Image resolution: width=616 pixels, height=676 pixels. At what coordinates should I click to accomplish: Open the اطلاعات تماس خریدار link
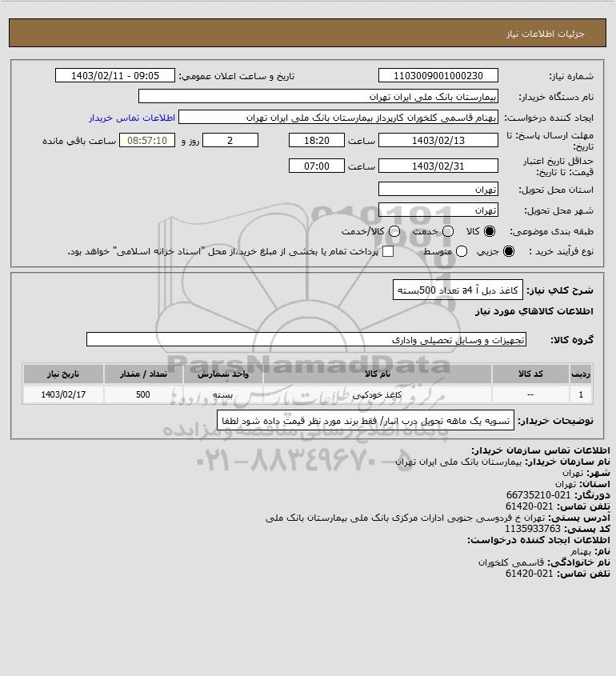click(x=132, y=118)
